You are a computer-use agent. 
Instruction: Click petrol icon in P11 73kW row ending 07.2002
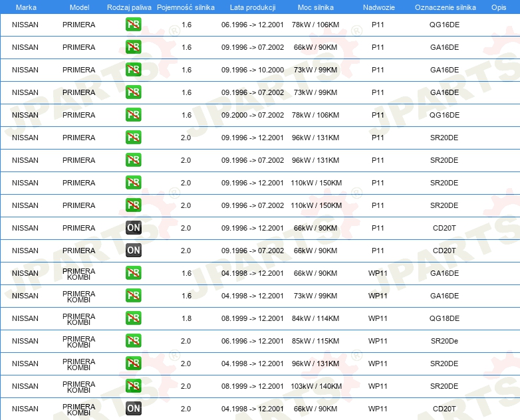[133, 92]
